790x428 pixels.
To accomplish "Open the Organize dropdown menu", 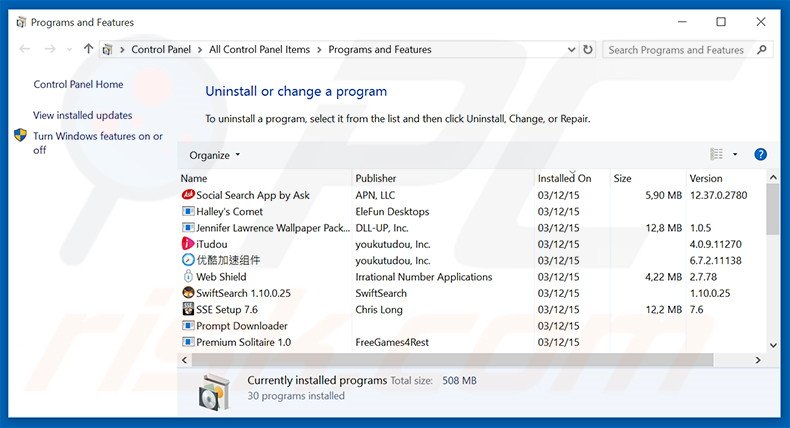I will pyautogui.click(x=215, y=155).
